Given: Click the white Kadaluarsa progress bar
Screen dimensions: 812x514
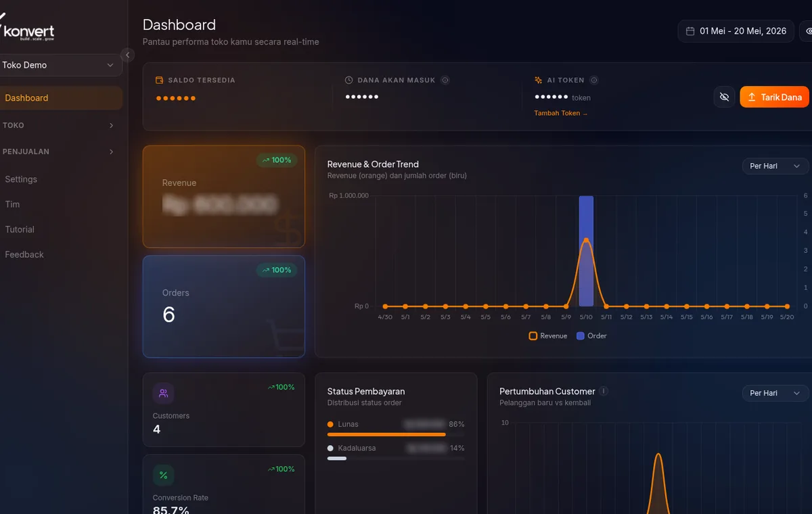Looking at the screenshot, I should click(337, 459).
